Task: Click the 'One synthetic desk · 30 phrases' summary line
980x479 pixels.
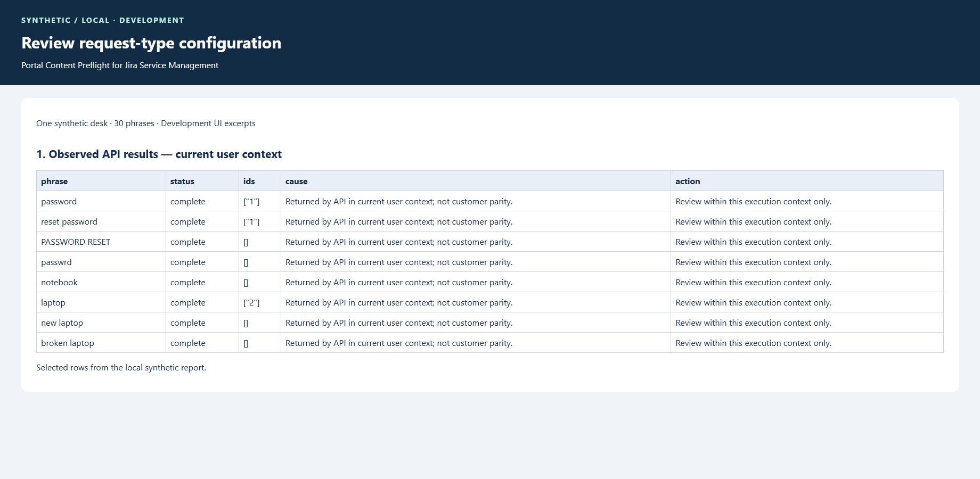Action: click(146, 123)
